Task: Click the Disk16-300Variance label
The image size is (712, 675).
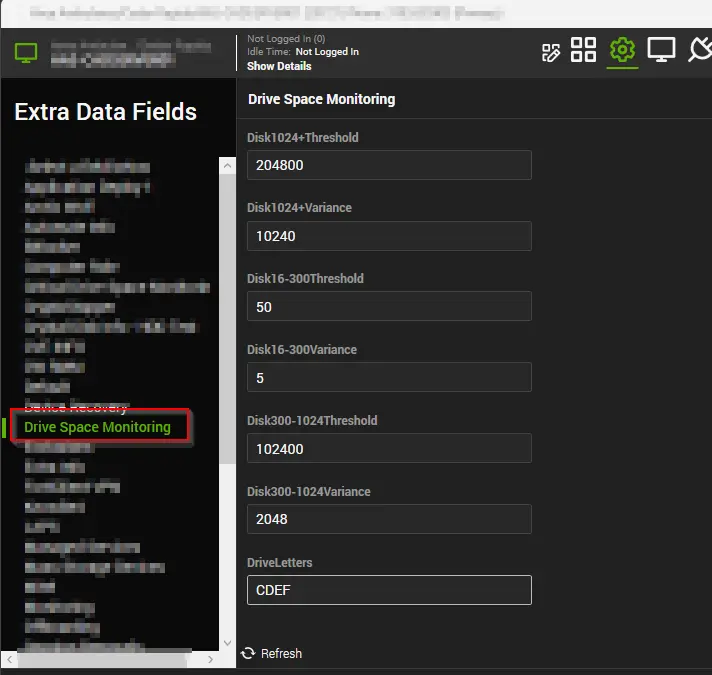Action: point(302,350)
